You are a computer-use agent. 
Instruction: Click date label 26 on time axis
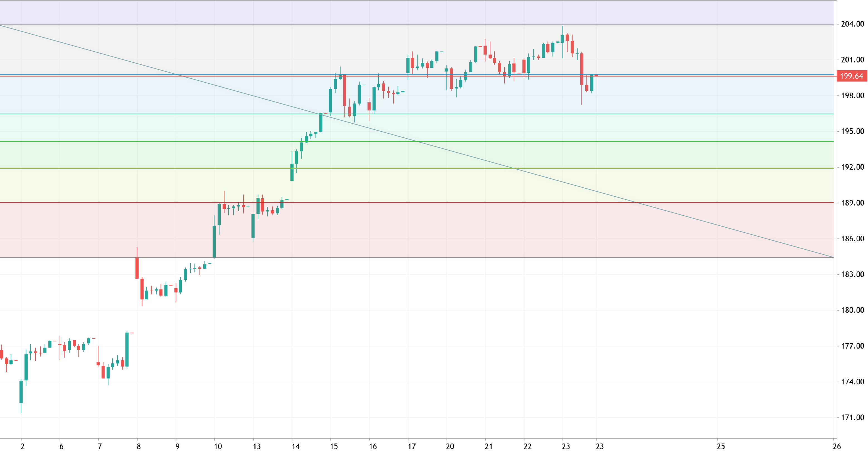[x=836, y=446]
